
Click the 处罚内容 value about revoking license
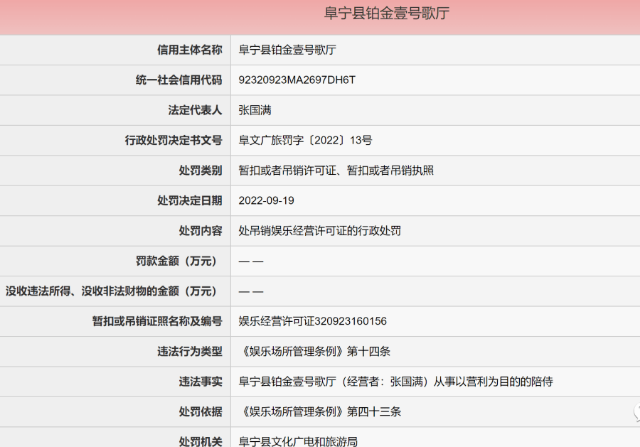[319, 230]
